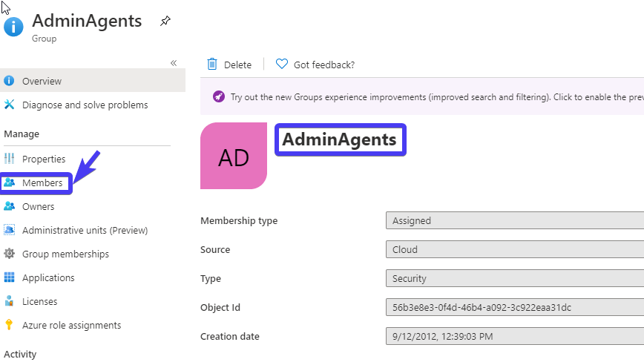Image resolution: width=644 pixels, height=362 pixels.
Task: Open the Members page
Action: coord(42,183)
